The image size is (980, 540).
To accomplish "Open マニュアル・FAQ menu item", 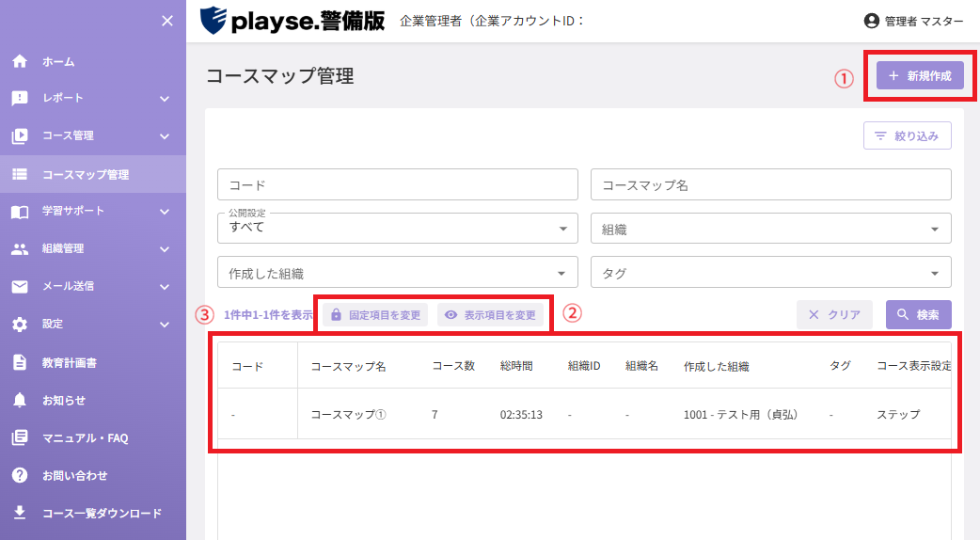I will tap(93, 437).
